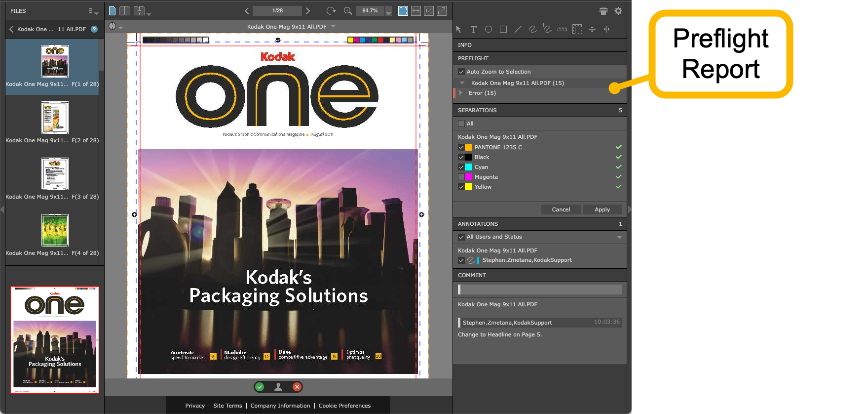Enable the Magenta separation checkbox
Image resolution: width=868 pixels, height=414 pixels.
point(461,177)
